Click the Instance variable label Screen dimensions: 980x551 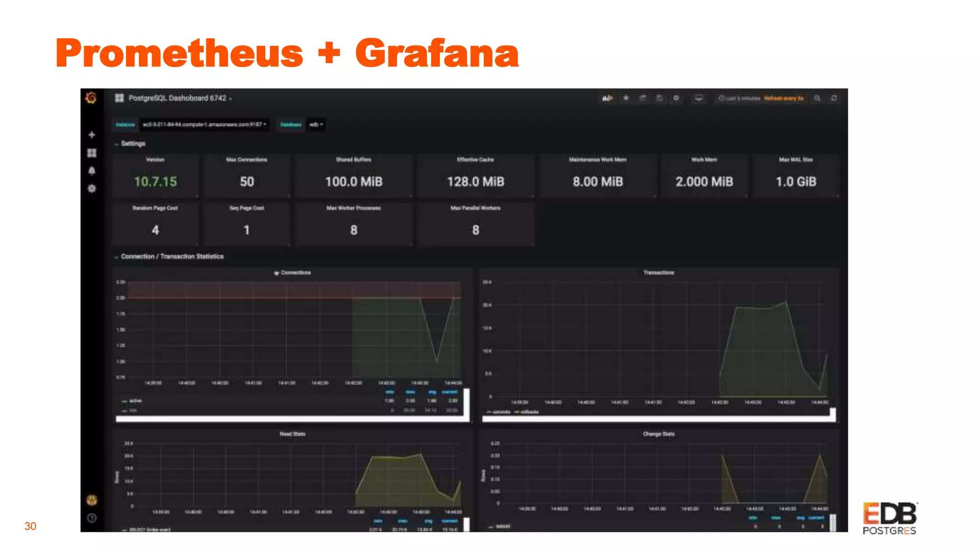point(125,124)
